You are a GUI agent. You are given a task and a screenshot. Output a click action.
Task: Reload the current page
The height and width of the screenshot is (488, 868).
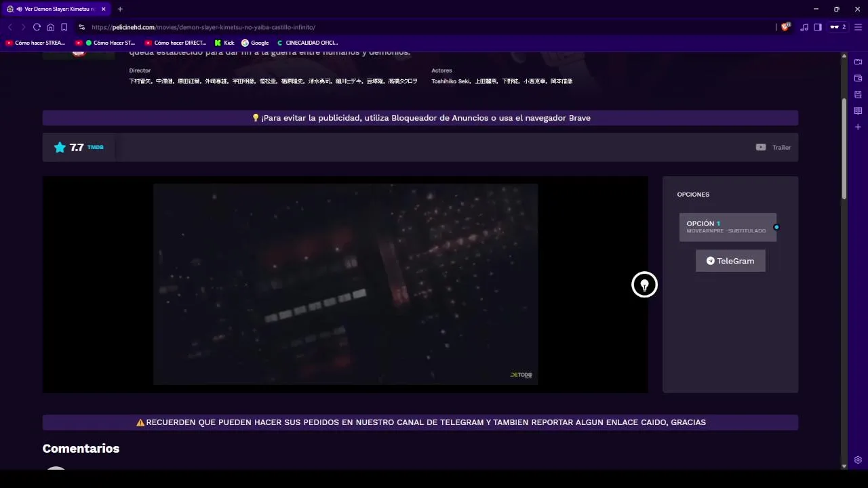pyautogui.click(x=37, y=27)
